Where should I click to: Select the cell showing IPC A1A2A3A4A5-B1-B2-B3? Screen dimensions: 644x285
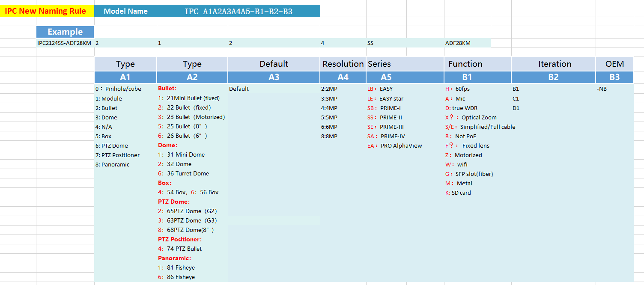238,11
